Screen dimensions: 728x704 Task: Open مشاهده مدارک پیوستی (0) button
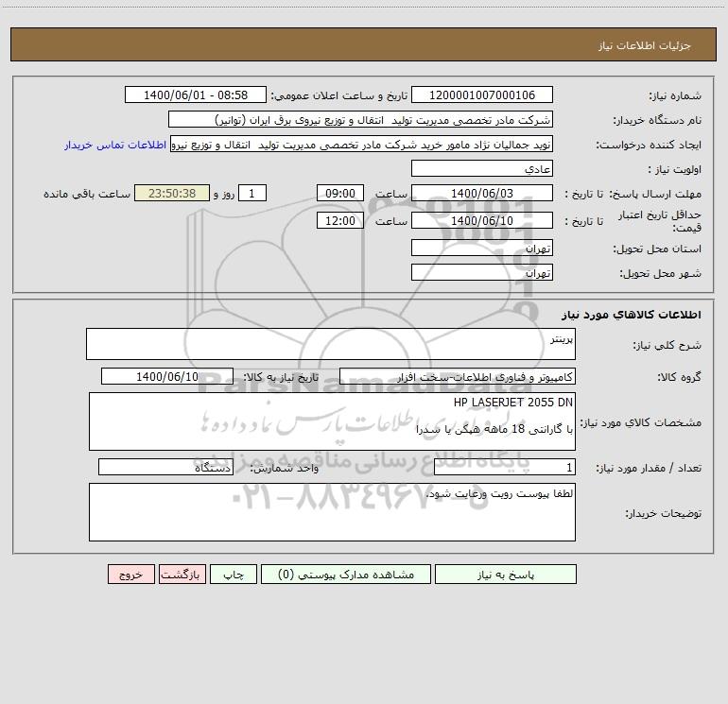coord(346,574)
